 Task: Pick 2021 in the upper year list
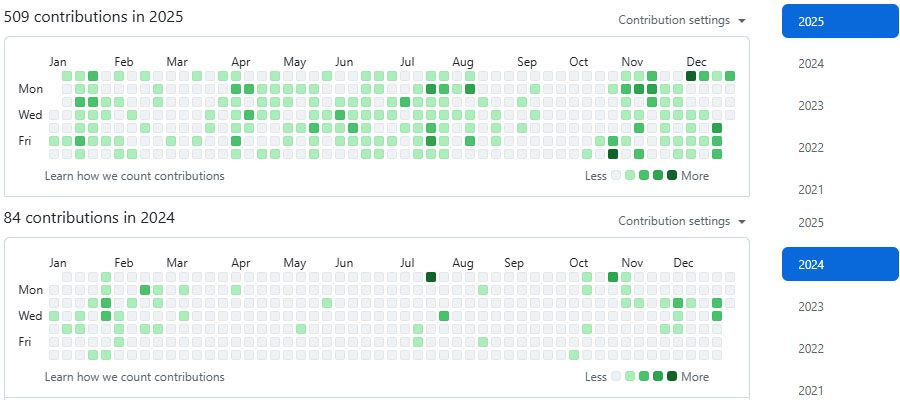click(811, 190)
